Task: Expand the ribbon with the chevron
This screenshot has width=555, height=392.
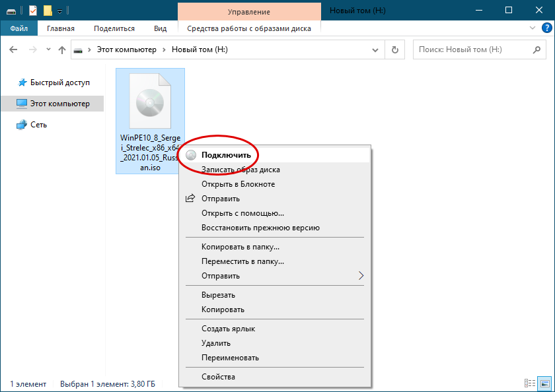Action: (533, 28)
